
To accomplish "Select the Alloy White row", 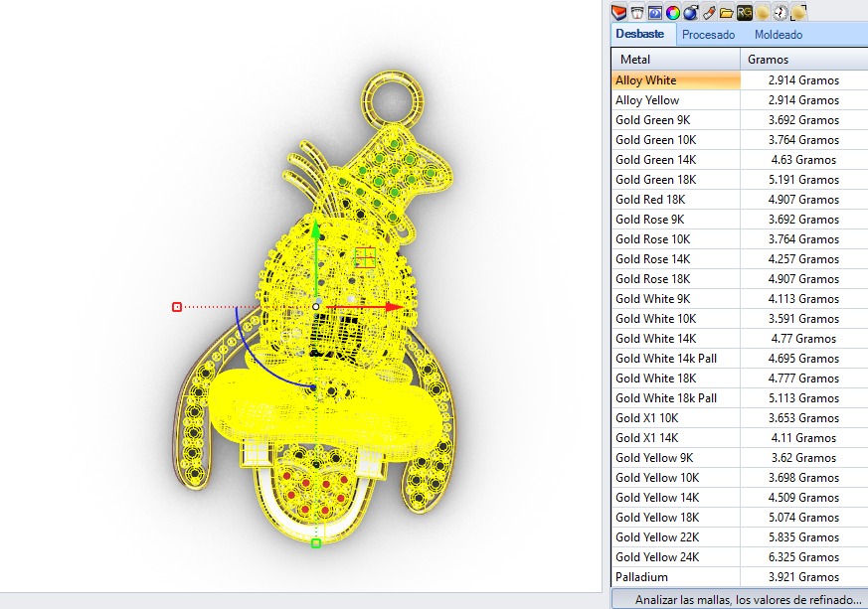I will [x=740, y=80].
